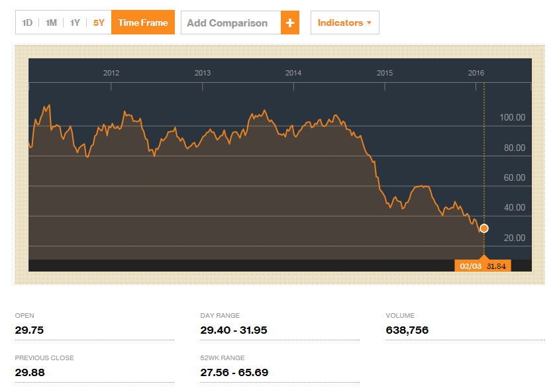Select the 5Y time range
The width and height of the screenshot is (555, 392).
coord(99,23)
